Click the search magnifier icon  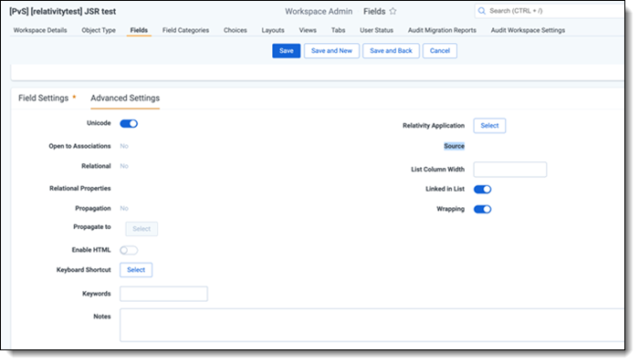click(482, 11)
